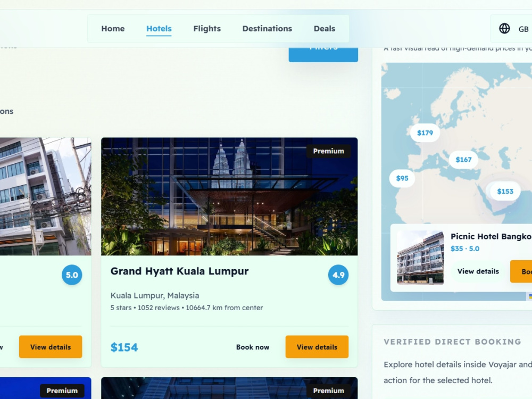The image size is (532, 399).
Task: Click Premium badge on bottom right card
Action: coord(328,390)
